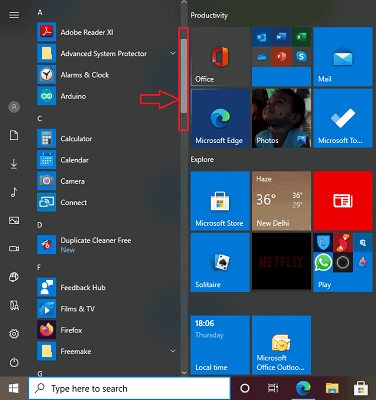
Task: Click the Skype icon in the Office apps tile
Action: point(301,57)
